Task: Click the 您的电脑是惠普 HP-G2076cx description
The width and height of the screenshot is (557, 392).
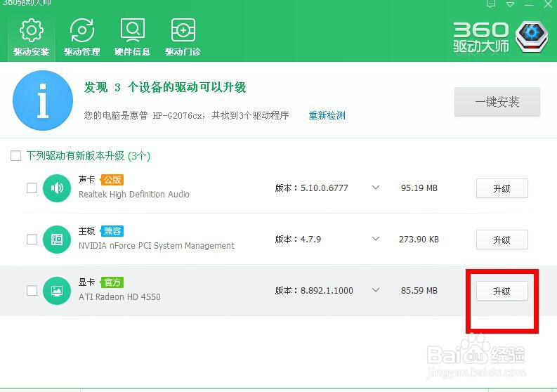Action: pyautogui.click(x=186, y=115)
